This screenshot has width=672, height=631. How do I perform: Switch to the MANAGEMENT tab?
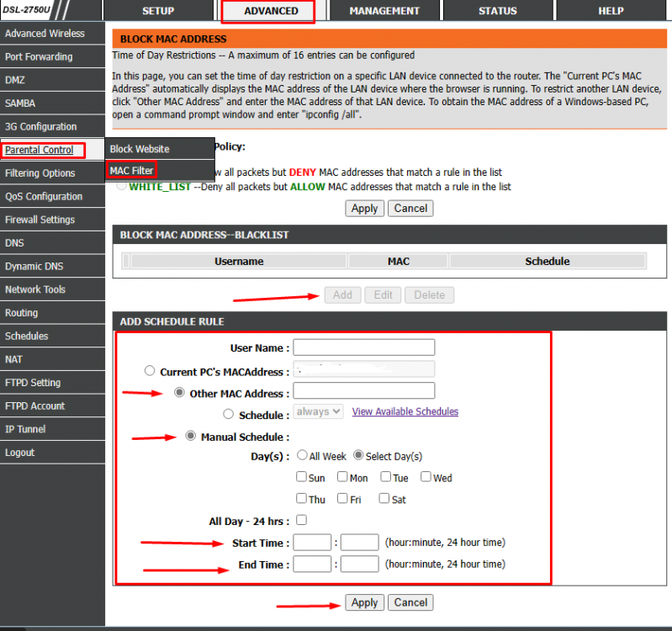click(384, 11)
